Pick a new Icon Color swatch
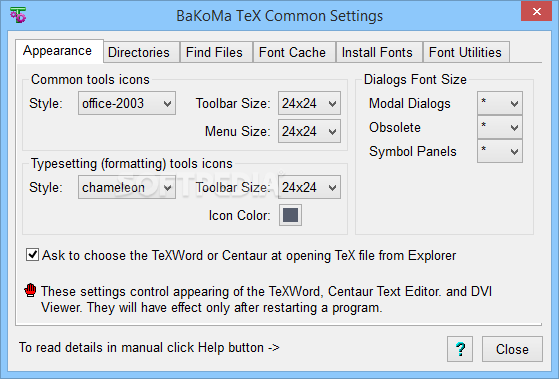This screenshot has width=559, height=379. point(290,215)
